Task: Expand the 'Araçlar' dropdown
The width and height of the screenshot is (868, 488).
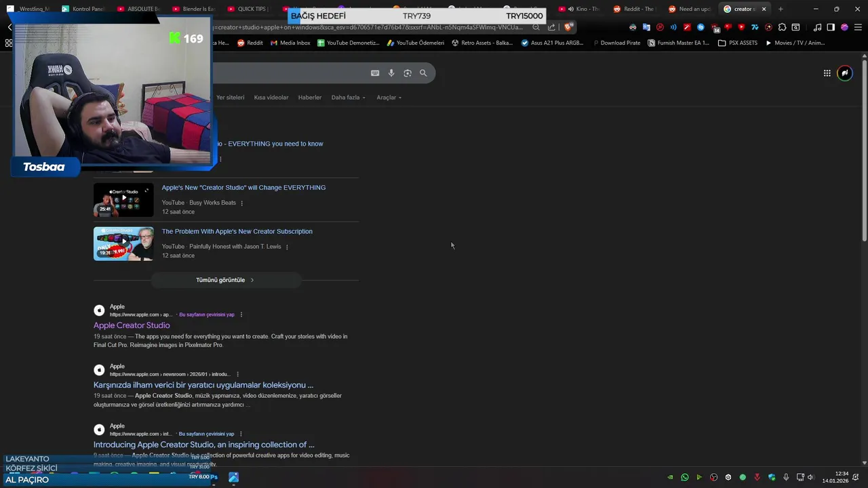Action: tap(389, 98)
